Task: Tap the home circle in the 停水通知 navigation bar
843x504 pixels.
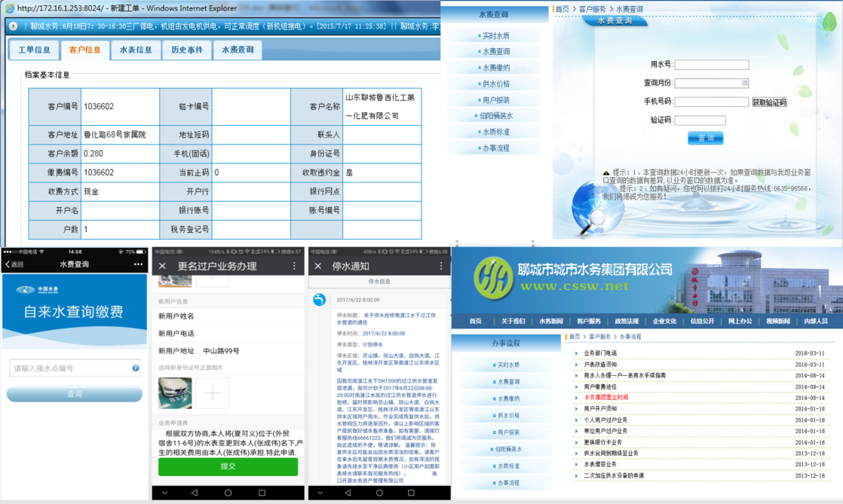Action: [x=379, y=493]
